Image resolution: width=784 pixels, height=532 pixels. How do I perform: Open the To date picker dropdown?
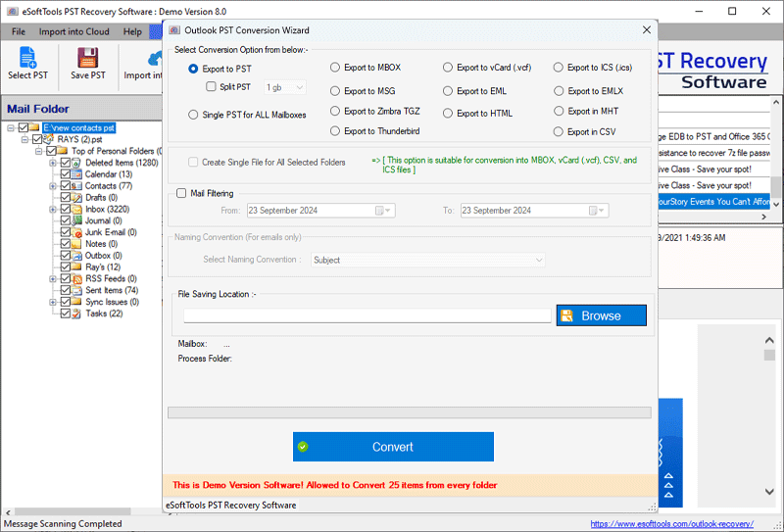coord(598,211)
